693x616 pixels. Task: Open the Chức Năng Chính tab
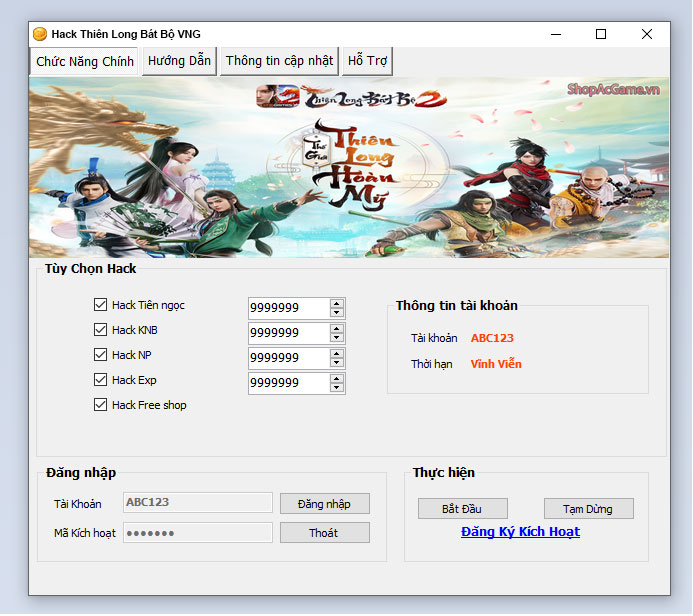coord(84,61)
